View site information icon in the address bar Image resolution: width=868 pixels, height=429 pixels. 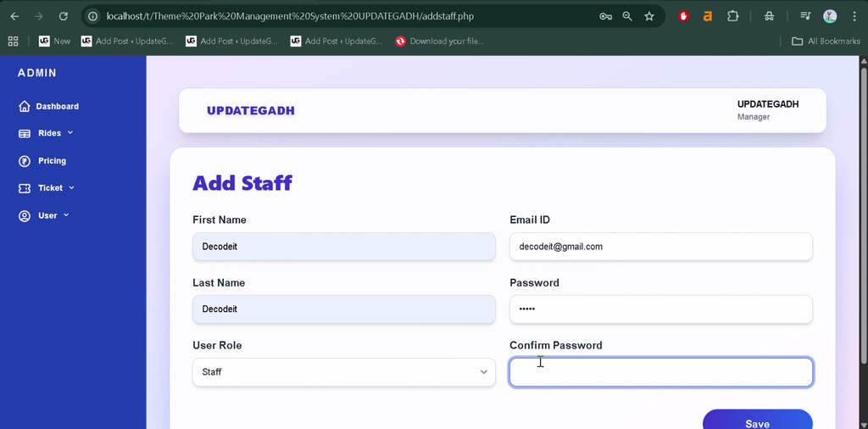93,16
